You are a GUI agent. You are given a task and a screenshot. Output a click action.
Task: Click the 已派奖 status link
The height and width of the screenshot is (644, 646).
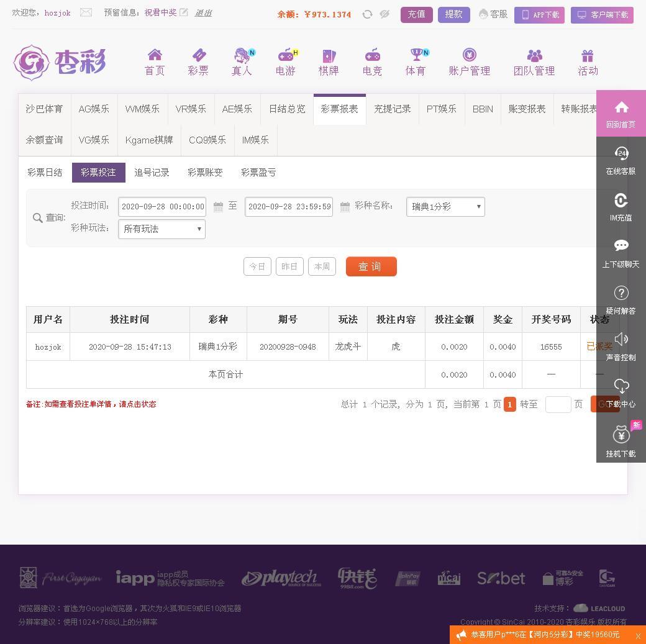coord(599,347)
